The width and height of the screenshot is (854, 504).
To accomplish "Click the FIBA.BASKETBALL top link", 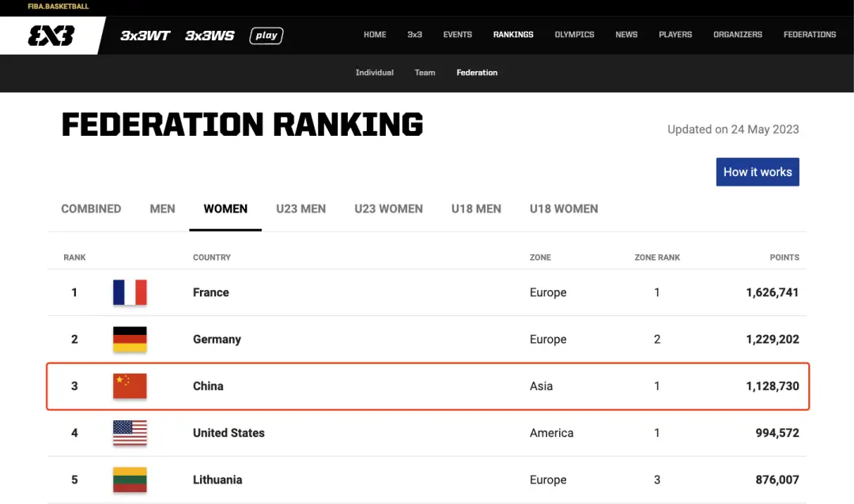I will click(58, 6).
